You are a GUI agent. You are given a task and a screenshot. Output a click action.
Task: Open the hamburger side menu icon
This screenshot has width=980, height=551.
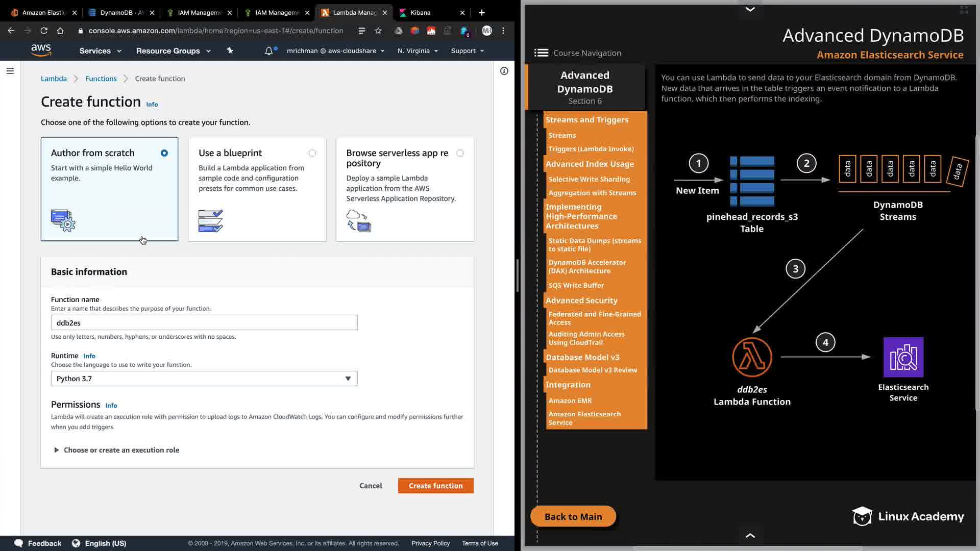tap(10, 71)
